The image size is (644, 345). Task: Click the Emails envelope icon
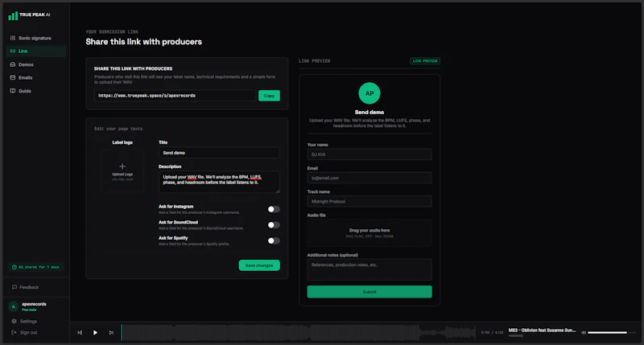click(x=13, y=77)
